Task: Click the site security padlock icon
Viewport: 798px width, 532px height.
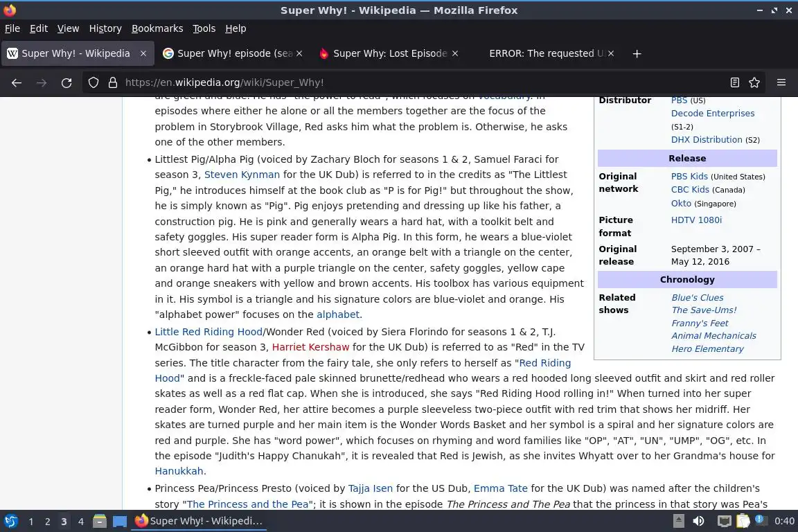Action: click(x=112, y=82)
